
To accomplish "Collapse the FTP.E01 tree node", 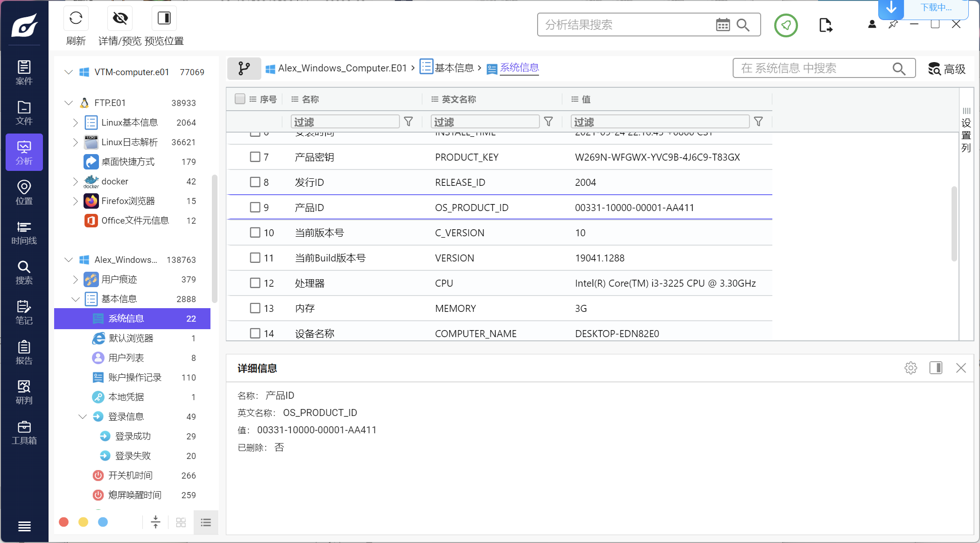I will tap(69, 103).
